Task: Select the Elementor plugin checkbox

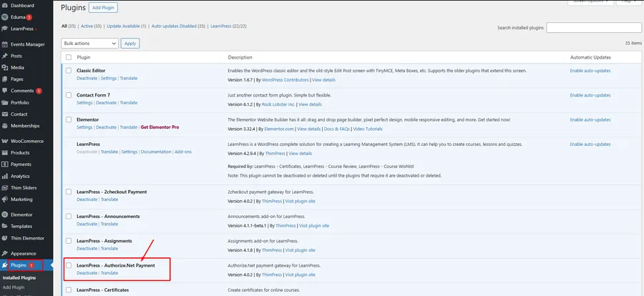Action: coord(69,119)
